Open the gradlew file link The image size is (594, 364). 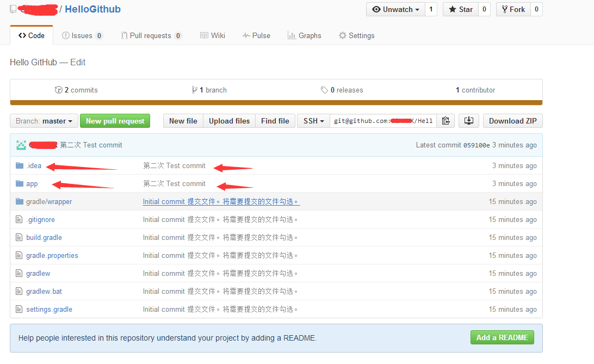coord(38,273)
